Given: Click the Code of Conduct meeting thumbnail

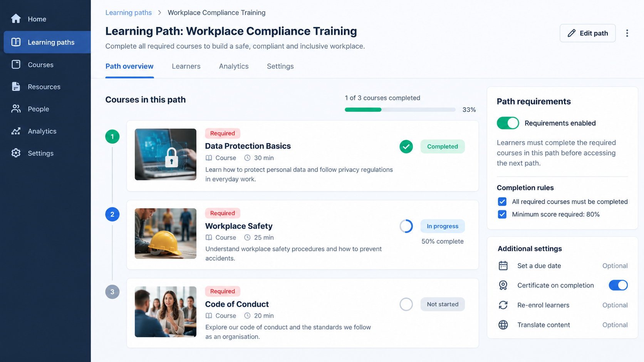Looking at the screenshot, I should click(166, 312).
